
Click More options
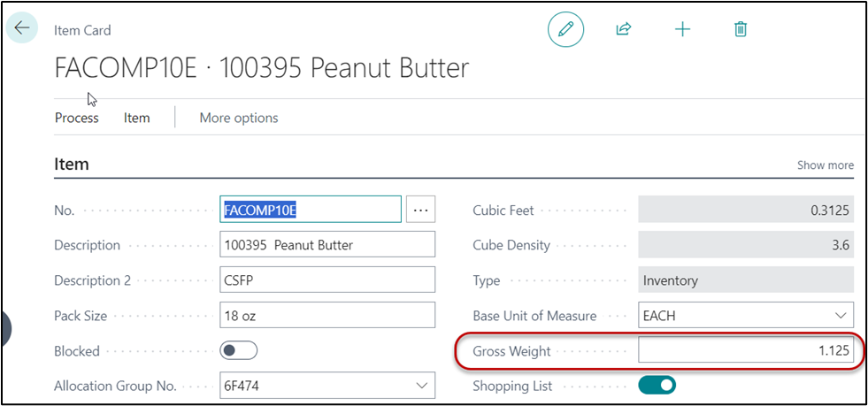(x=239, y=118)
